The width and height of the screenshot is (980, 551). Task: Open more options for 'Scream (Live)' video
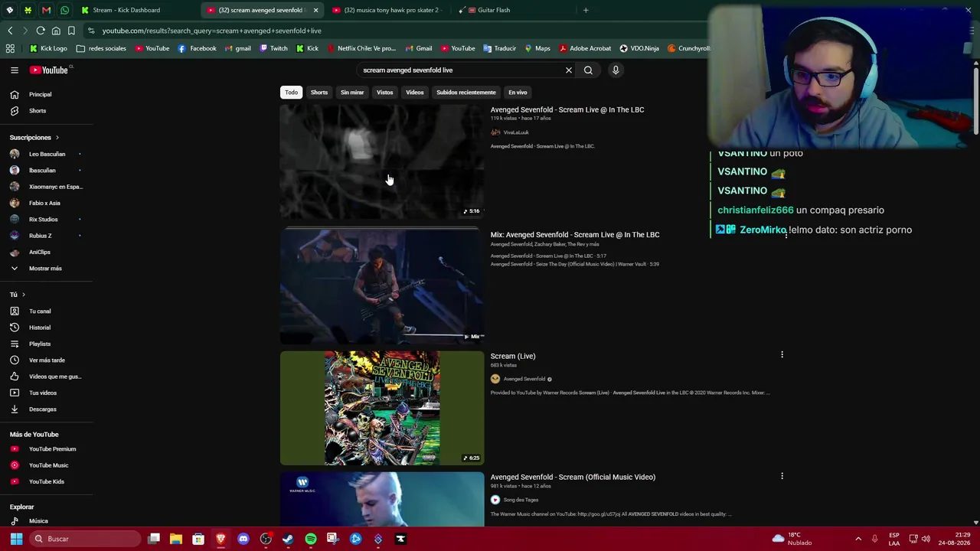[782, 355]
